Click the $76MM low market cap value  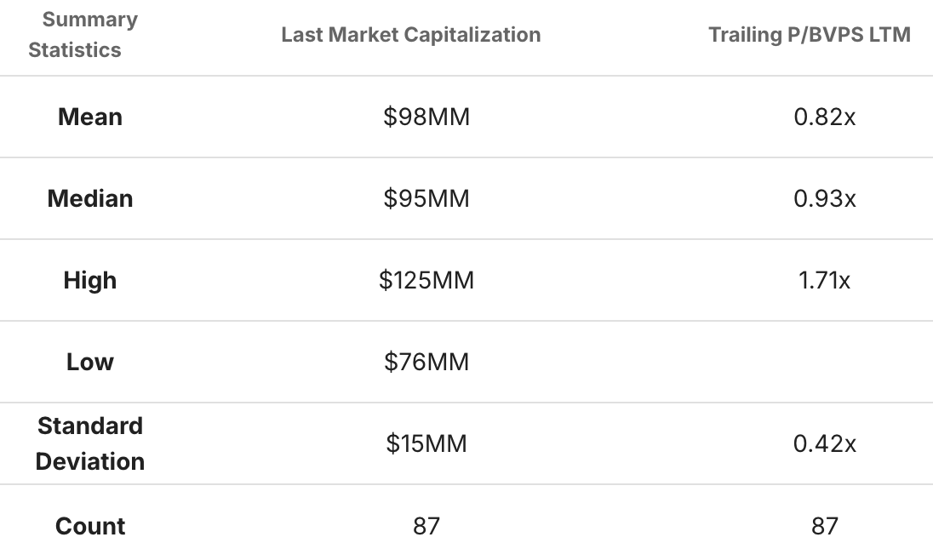pyautogui.click(x=426, y=362)
